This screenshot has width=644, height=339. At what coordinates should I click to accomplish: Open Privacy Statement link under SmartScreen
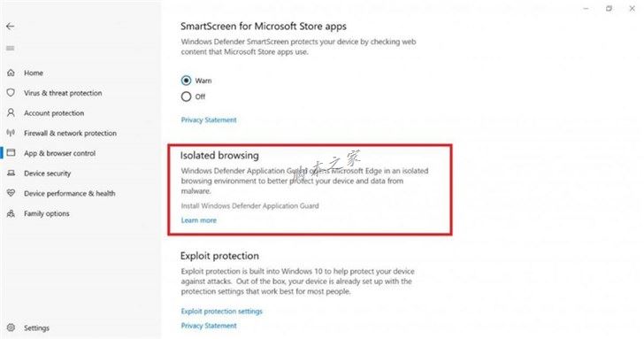tap(209, 120)
